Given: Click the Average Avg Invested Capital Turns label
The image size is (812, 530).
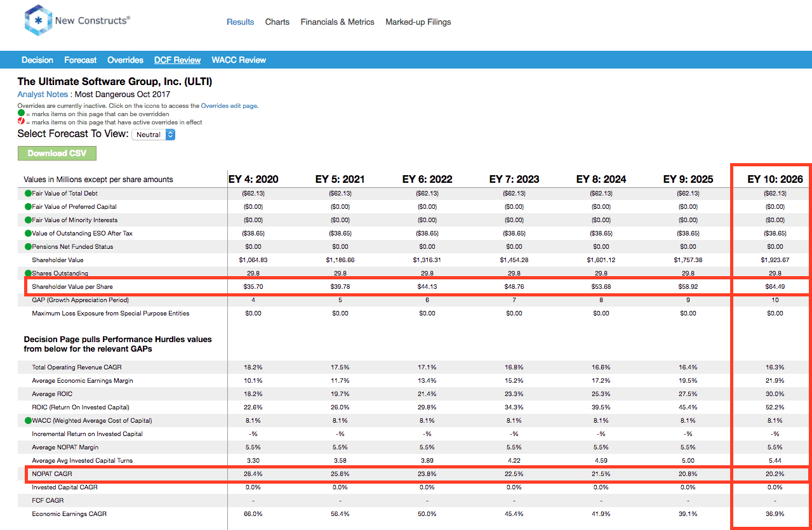Looking at the screenshot, I should (83, 460).
